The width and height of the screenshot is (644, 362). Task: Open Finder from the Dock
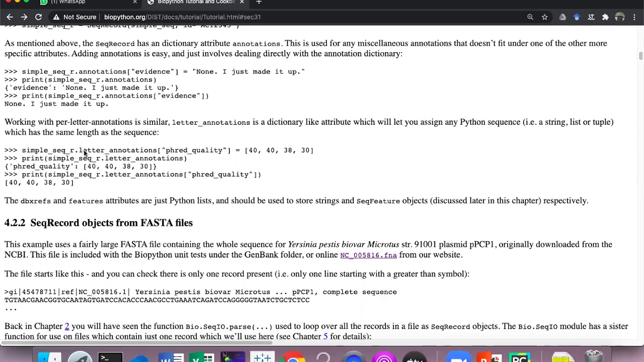(x=49, y=357)
